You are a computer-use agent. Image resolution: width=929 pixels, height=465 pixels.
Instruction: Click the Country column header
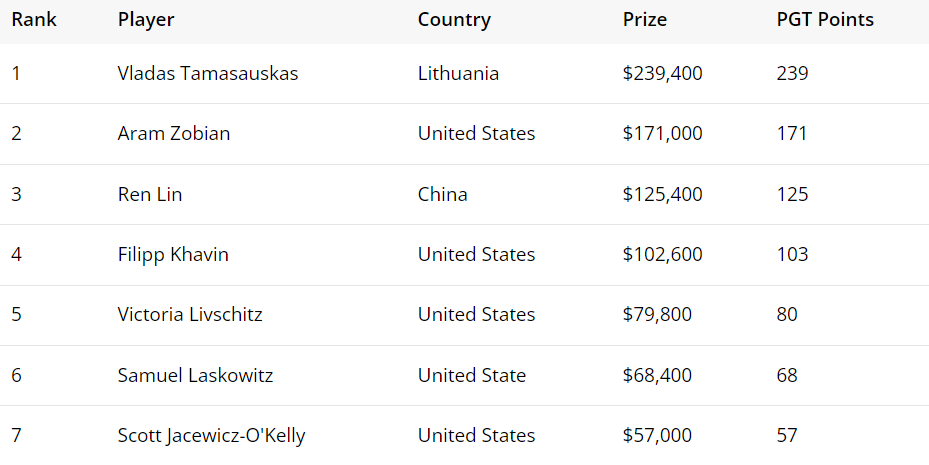(454, 20)
